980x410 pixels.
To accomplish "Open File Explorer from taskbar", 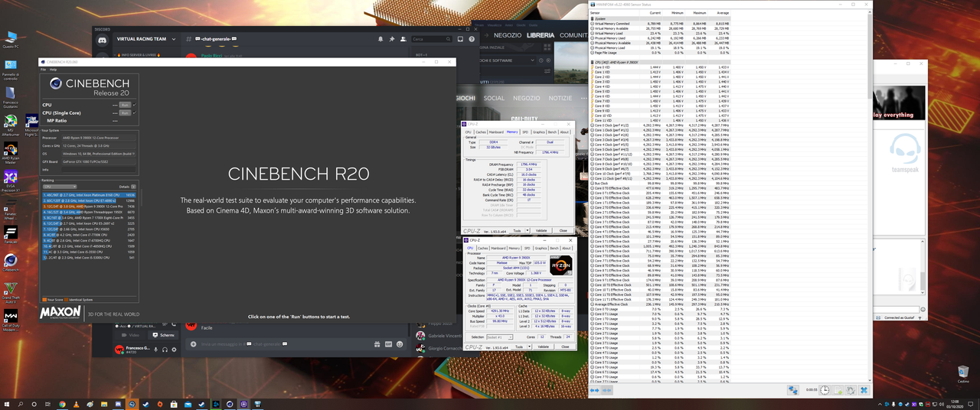I will [104, 404].
